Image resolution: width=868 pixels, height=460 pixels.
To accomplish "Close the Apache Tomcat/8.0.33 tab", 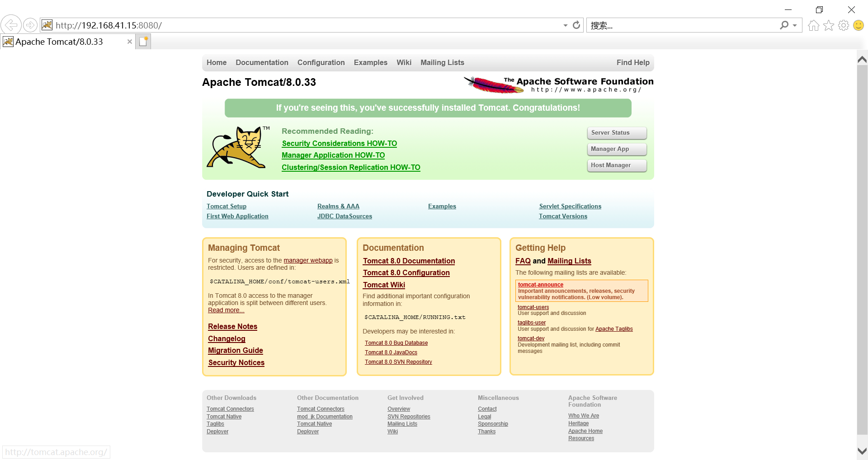I will click(130, 42).
